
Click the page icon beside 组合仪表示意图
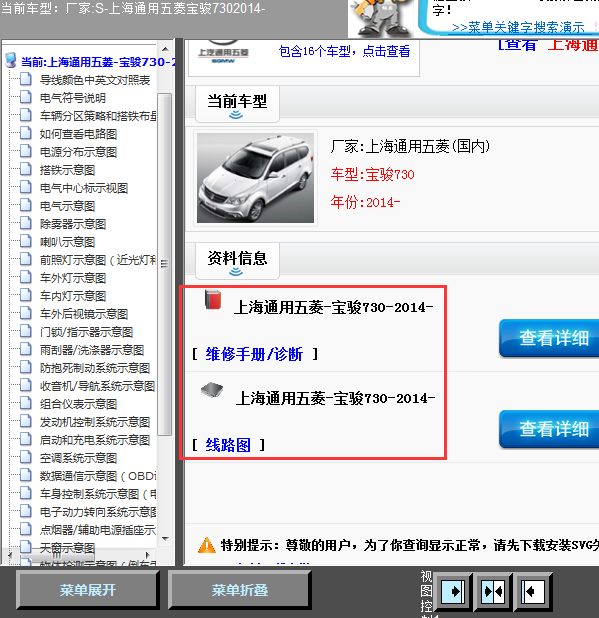[26, 404]
